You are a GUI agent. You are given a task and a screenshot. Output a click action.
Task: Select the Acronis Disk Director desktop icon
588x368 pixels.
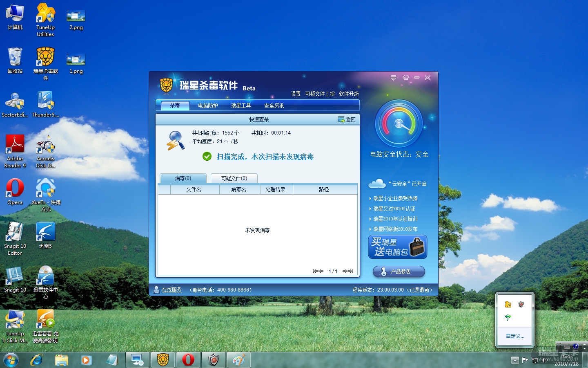coord(45,151)
